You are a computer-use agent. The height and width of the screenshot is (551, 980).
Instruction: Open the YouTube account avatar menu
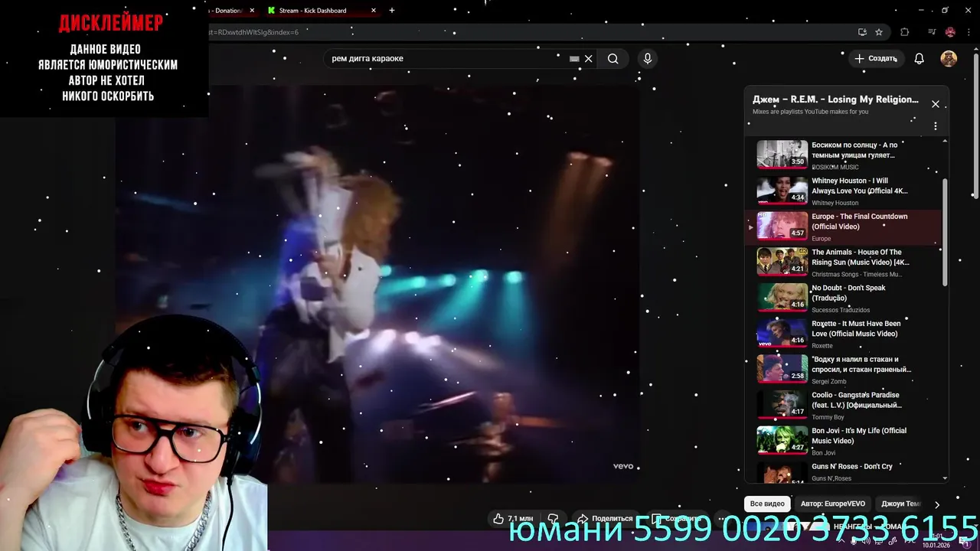click(x=949, y=59)
